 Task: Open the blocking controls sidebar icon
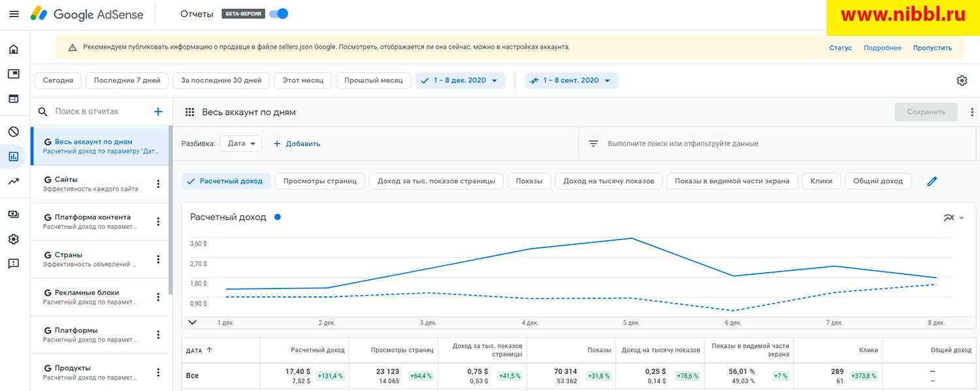click(14, 132)
